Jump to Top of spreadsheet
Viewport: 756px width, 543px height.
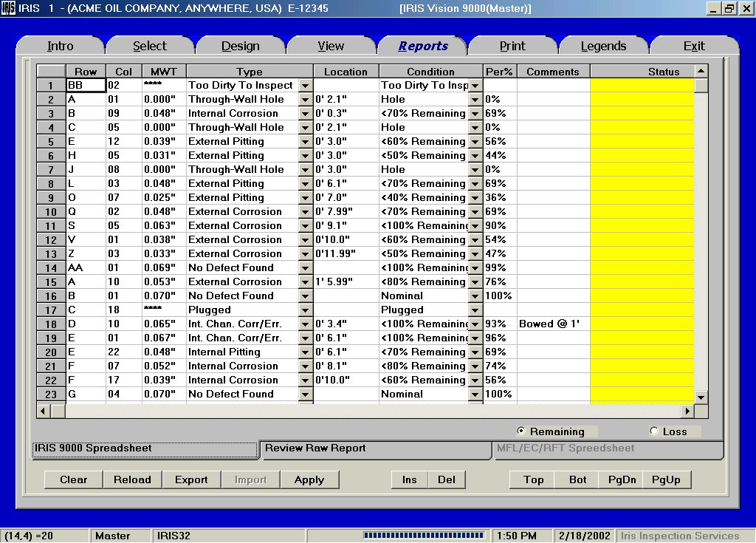click(533, 479)
